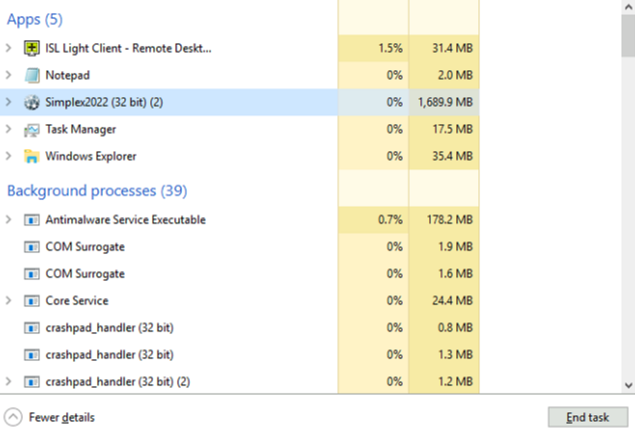Click the 31.4 MB memory value
Image resolution: width=635 pixels, height=435 pixels.
click(452, 48)
